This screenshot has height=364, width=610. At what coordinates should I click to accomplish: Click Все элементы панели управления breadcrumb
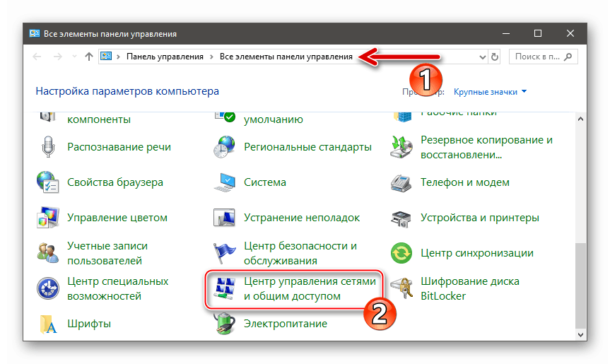(286, 57)
